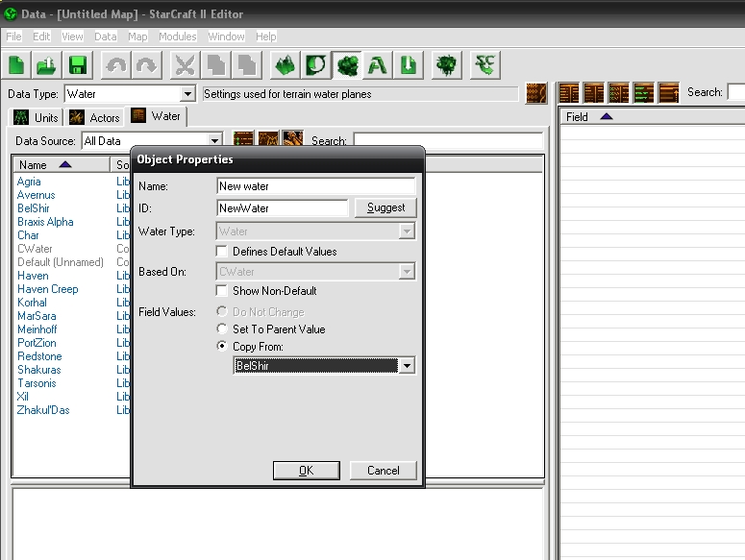Select Zhakul'Das in the list
The height and width of the screenshot is (560, 745).
tap(43, 410)
